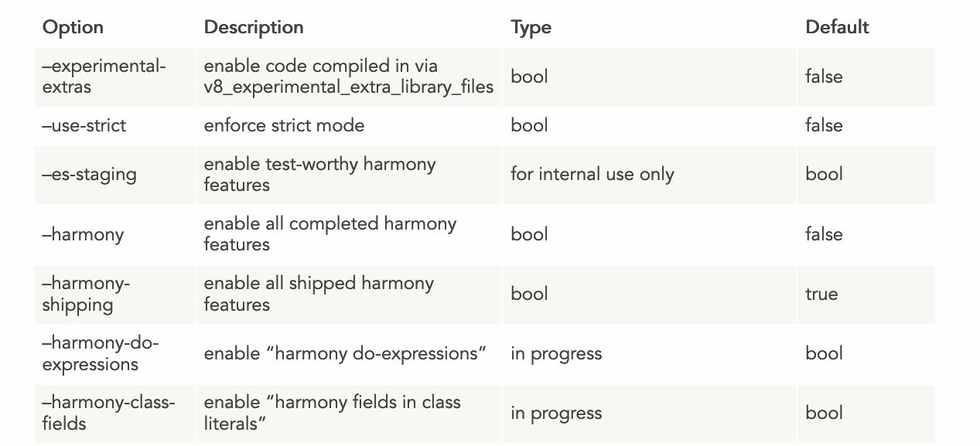
Task: Click the Option column header
Action: pyautogui.click(x=73, y=27)
